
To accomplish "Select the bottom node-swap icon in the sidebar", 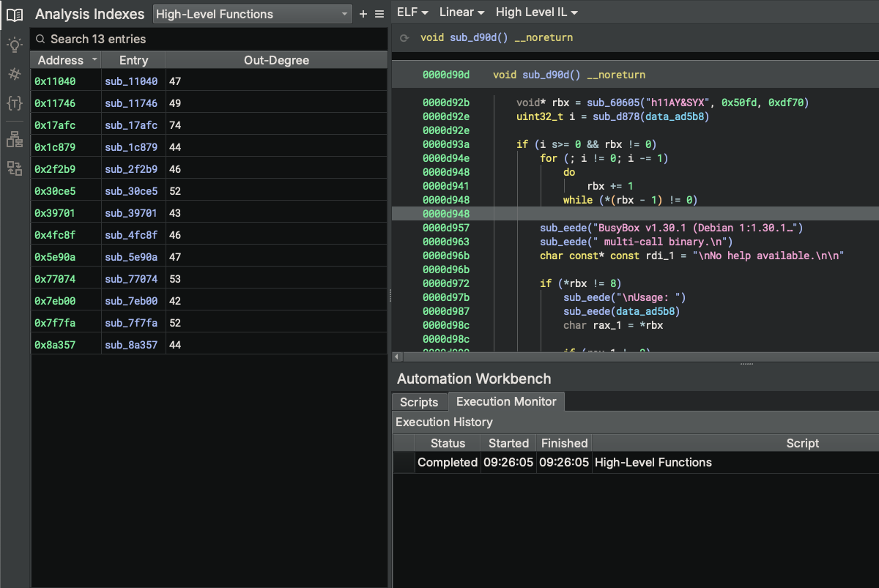I will pyautogui.click(x=15, y=168).
